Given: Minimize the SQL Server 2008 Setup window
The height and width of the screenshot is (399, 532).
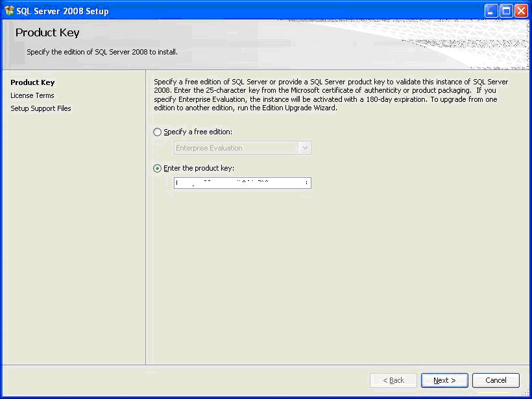Looking at the screenshot, I should 491,10.
